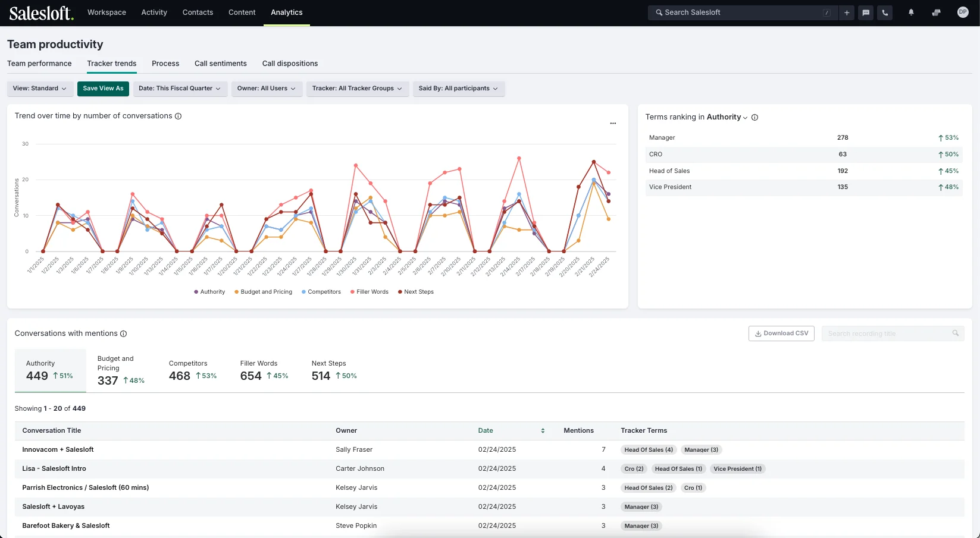Open the View: Standard dropdown

40,89
